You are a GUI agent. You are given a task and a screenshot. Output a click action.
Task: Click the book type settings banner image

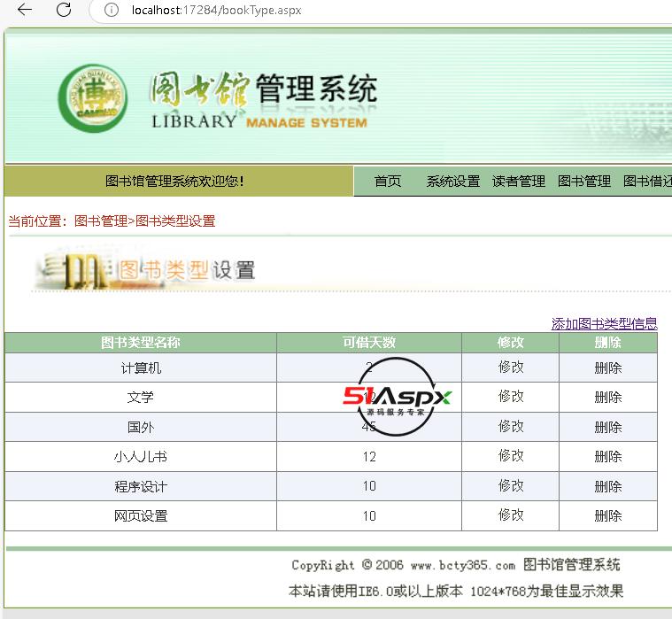pos(146,271)
